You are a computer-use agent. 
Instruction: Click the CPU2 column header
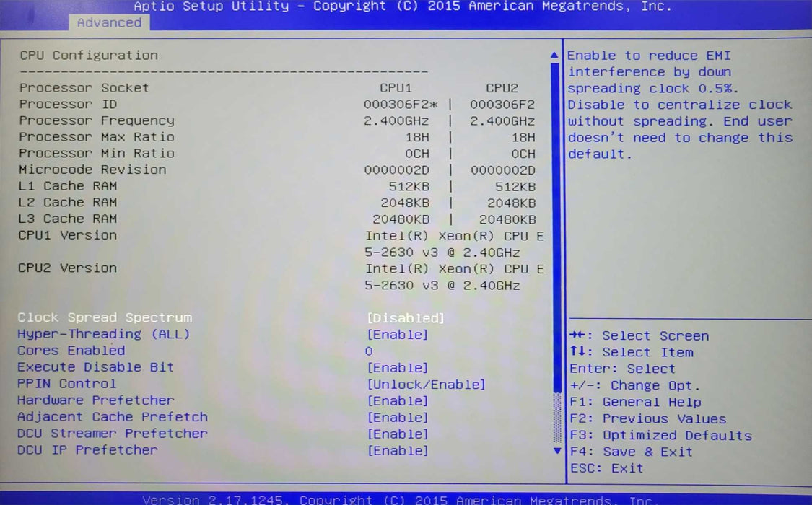click(x=502, y=88)
